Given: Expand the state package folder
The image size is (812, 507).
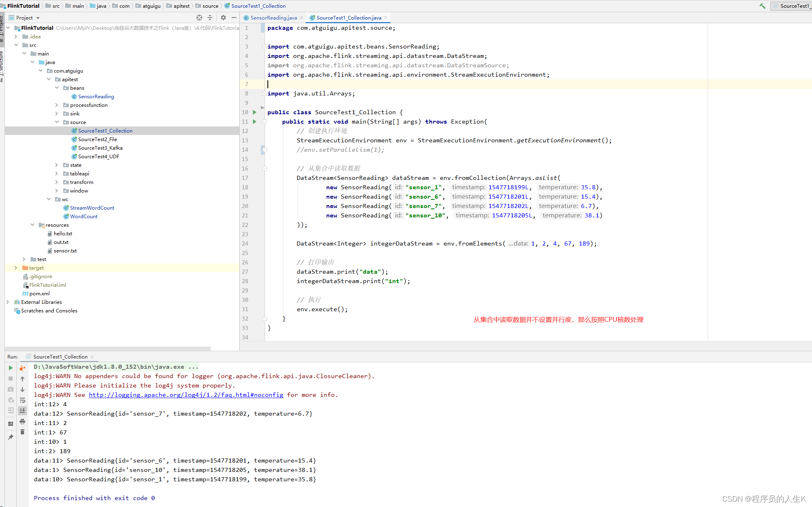Looking at the screenshot, I should click(57, 165).
